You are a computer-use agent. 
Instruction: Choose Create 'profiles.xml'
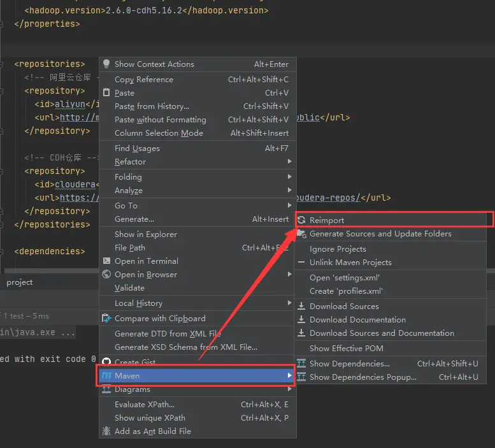(x=391, y=291)
